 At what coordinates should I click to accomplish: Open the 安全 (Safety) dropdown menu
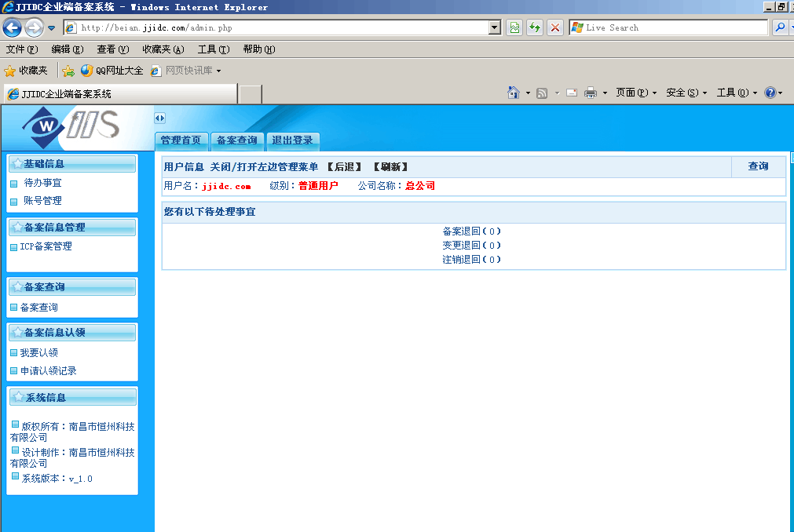pyautogui.click(x=686, y=93)
